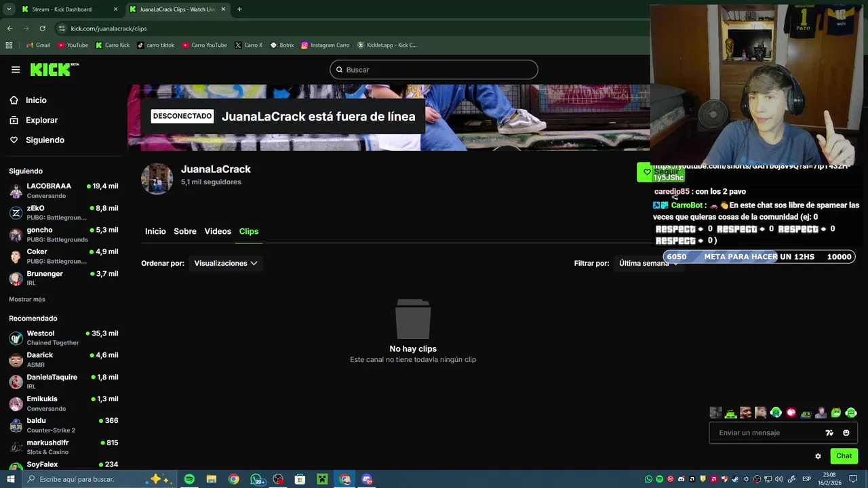Select the Clips channel tab
The height and width of the screenshot is (488, 868).
tap(249, 231)
